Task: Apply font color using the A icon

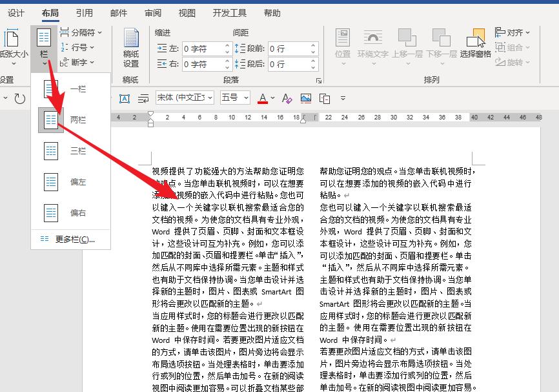Action: click(x=264, y=99)
